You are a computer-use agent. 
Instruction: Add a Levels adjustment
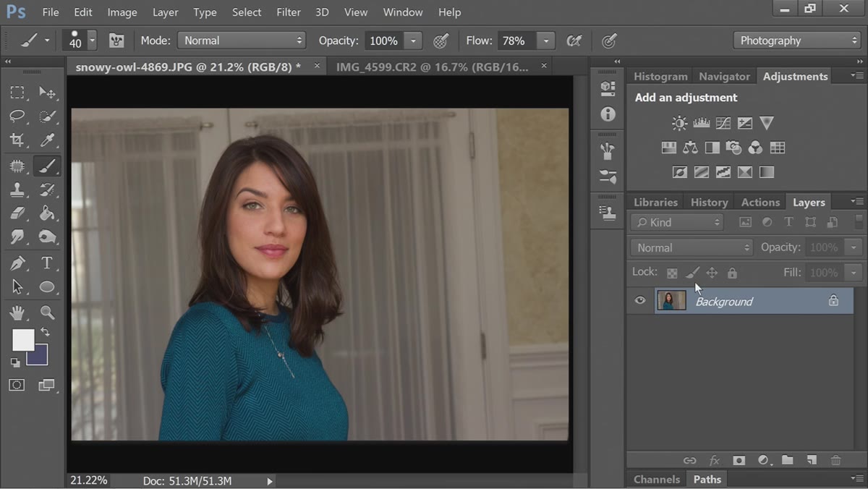pos(701,124)
